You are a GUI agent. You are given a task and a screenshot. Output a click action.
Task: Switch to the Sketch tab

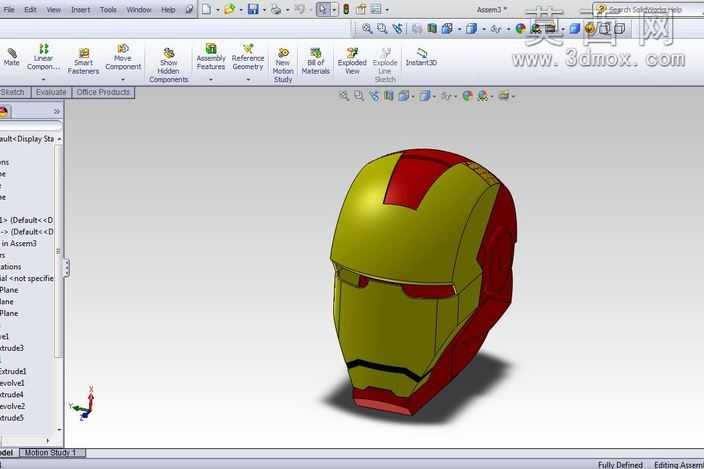pyautogui.click(x=13, y=92)
